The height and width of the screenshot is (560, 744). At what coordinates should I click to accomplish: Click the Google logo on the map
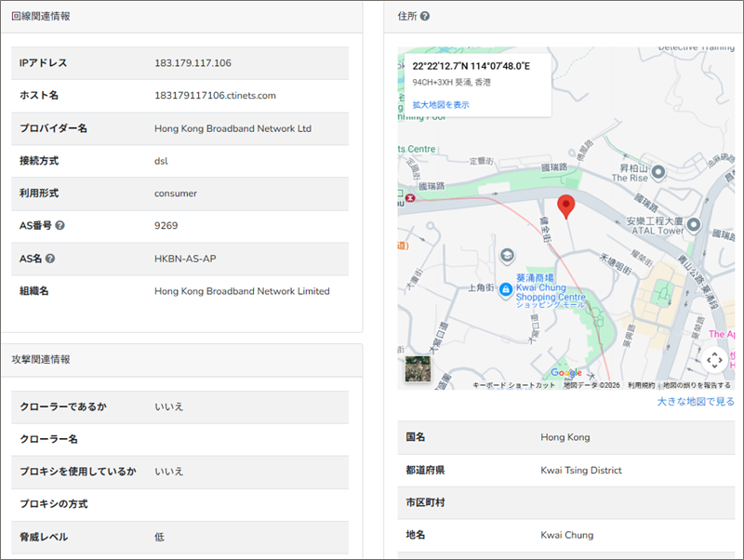pos(565,373)
